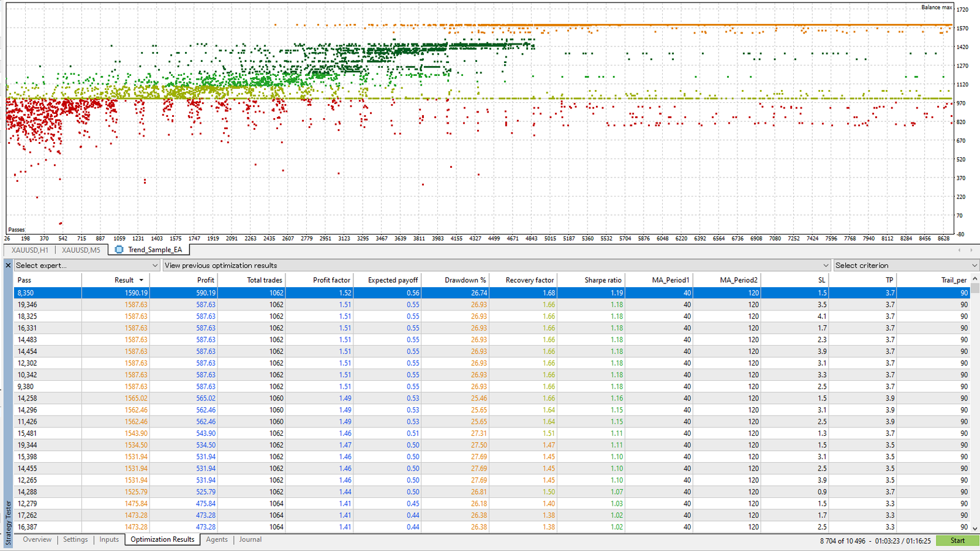Sort by Sharpe ratio column header
The height and width of the screenshot is (551, 980).
603,280
